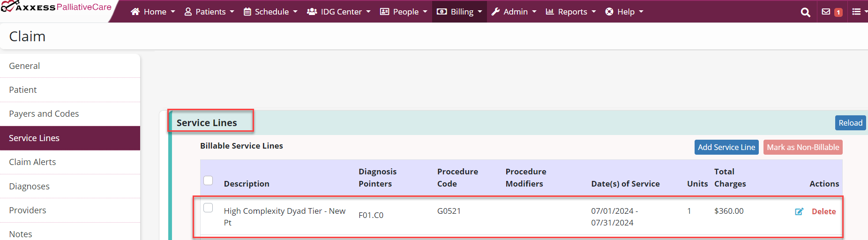Open the messages envelope icon
This screenshot has width=868, height=240.
[x=826, y=12]
